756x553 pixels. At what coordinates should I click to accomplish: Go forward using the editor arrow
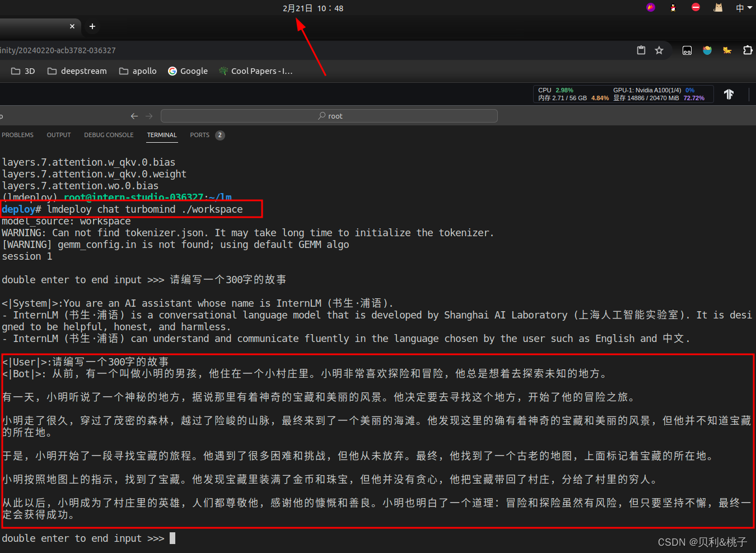tap(149, 116)
